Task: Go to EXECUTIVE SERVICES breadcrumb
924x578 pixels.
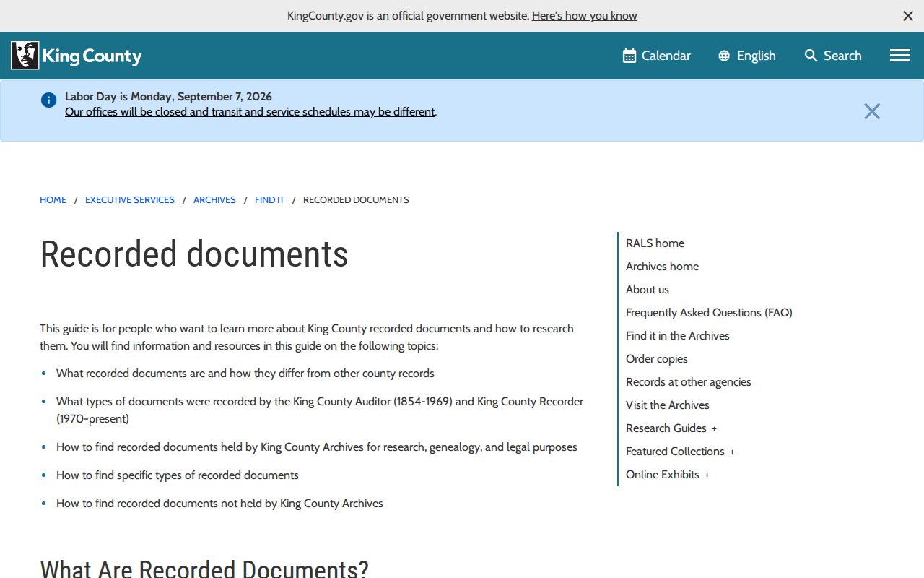Action: (130, 200)
